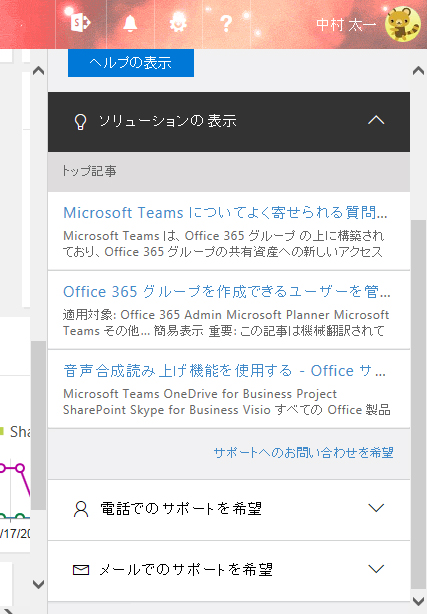This screenshot has width=427, height=614.
Task: Click the help question mark icon
Action: (x=226, y=23)
